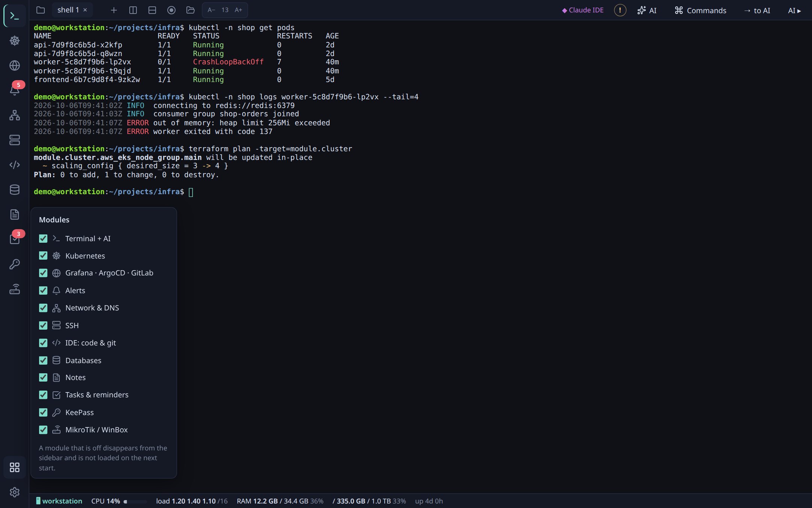Increase font size with A+

238,10
